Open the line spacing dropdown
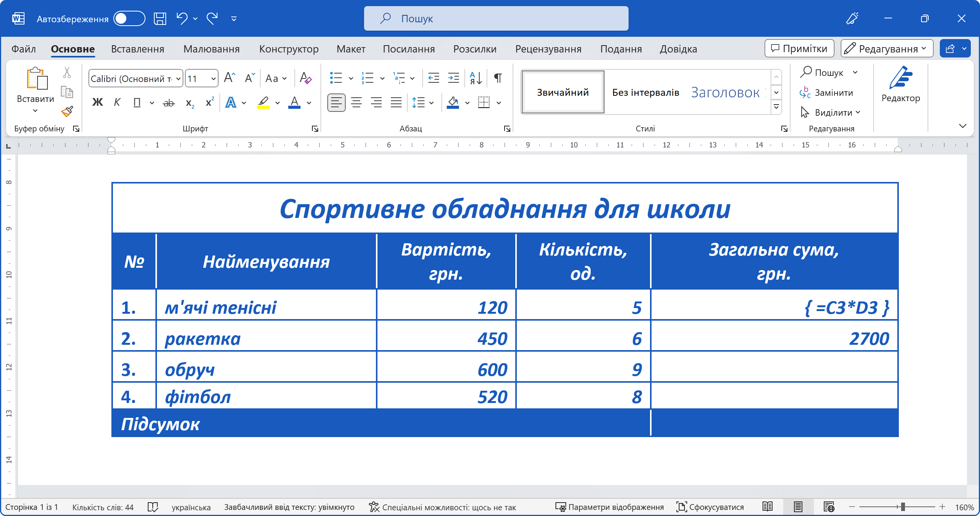Screen dimensions: 980x516 coord(423,102)
